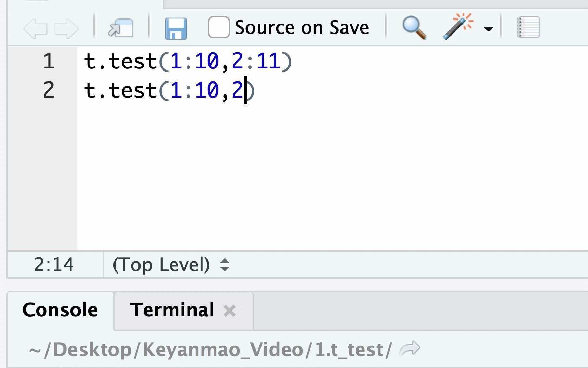Viewport: 588px width, 368px height.
Task: Switch to the Terminal tab
Action: 172,310
